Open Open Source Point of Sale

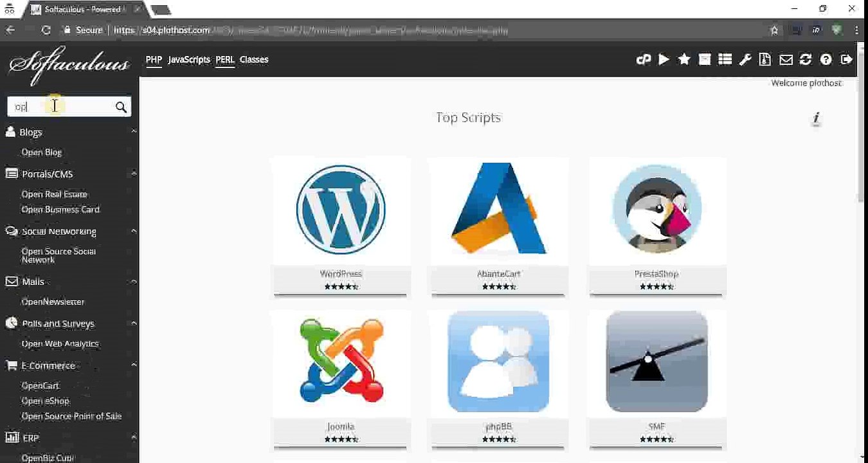point(71,416)
